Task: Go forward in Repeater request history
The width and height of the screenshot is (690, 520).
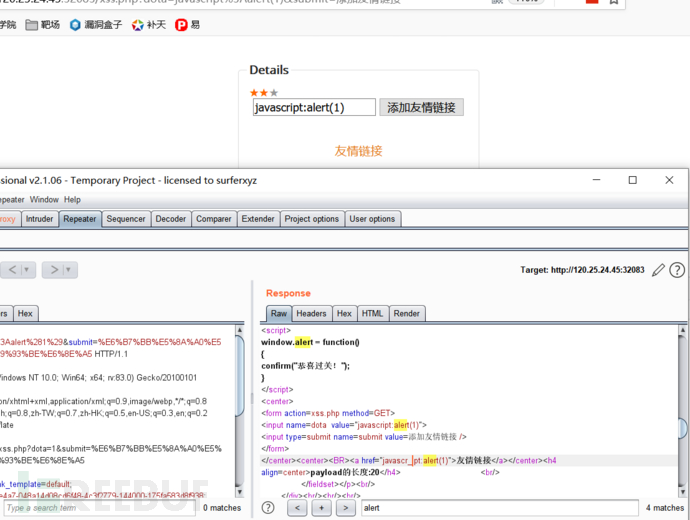Action: tap(54, 270)
